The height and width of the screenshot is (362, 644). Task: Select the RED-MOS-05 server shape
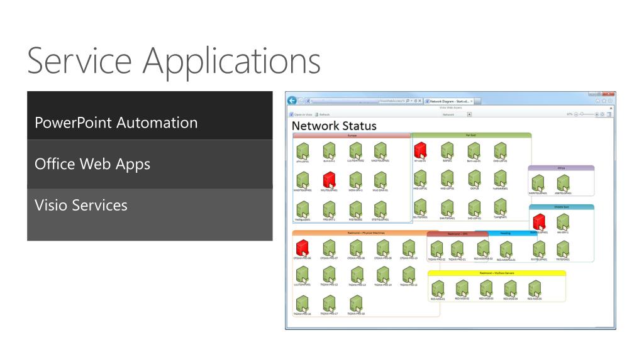pyautogui.click(x=535, y=288)
